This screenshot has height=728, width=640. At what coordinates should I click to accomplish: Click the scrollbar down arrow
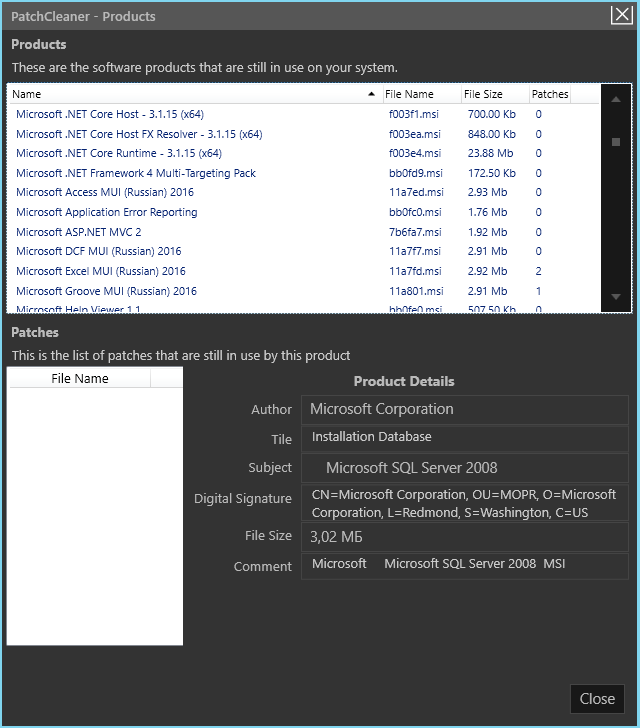click(616, 297)
